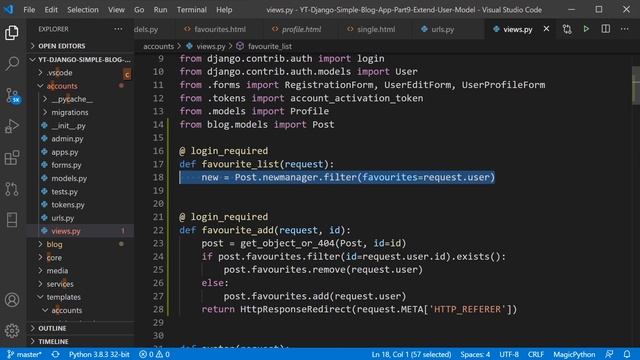Open the Accounts icon
The image size is (640, 360).
(x=12, y=300)
